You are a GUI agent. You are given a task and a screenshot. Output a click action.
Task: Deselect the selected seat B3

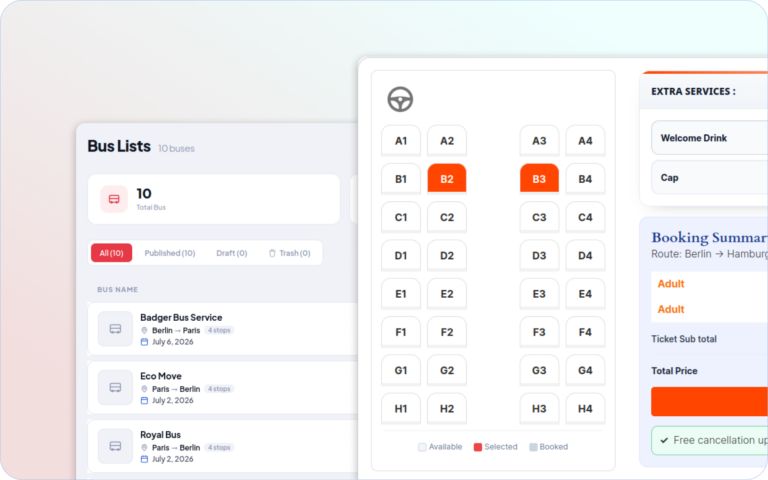pos(539,179)
